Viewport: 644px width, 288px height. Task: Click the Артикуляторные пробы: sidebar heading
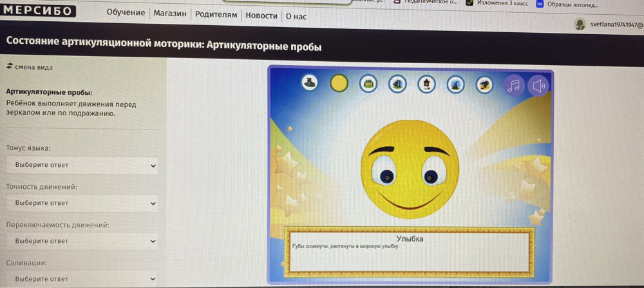tap(49, 92)
